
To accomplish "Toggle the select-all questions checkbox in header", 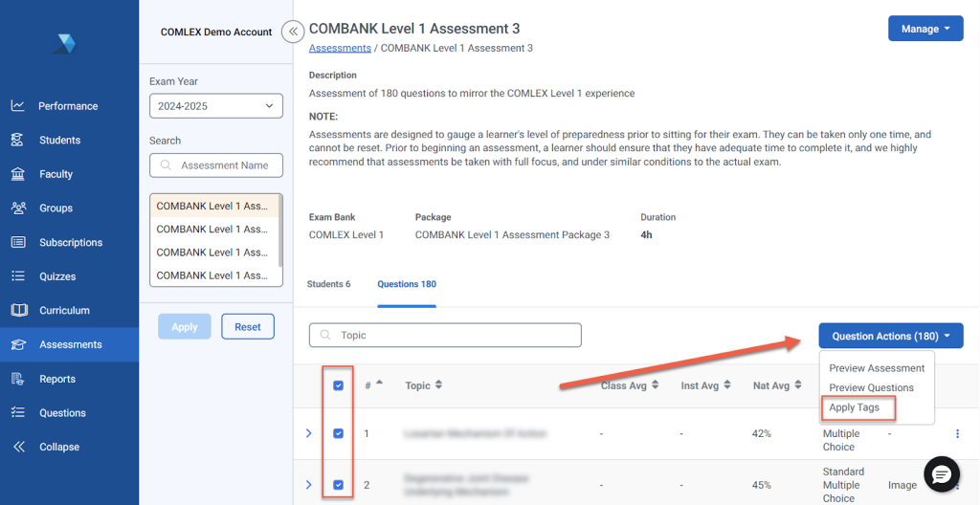I will click(x=338, y=385).
